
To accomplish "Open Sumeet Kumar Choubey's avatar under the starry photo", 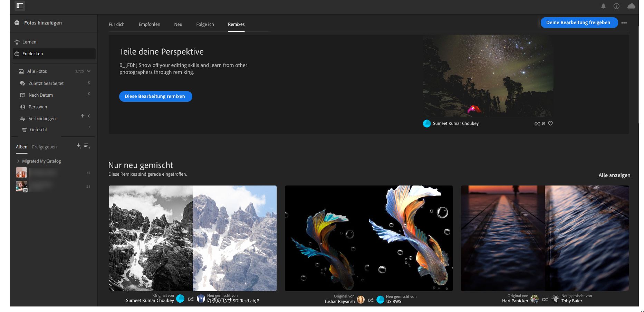I will point(427,124).
